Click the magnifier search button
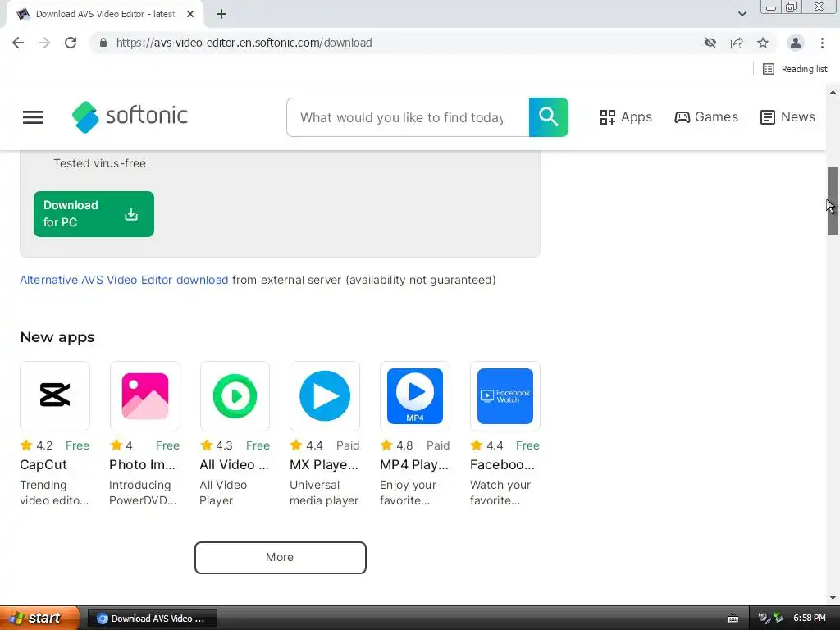 coord(549,117)
